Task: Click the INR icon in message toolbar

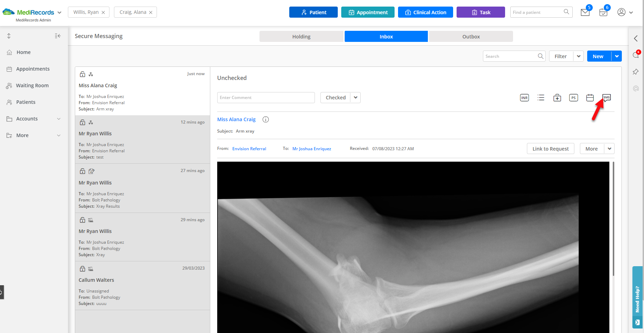Action: pos(524,98)
